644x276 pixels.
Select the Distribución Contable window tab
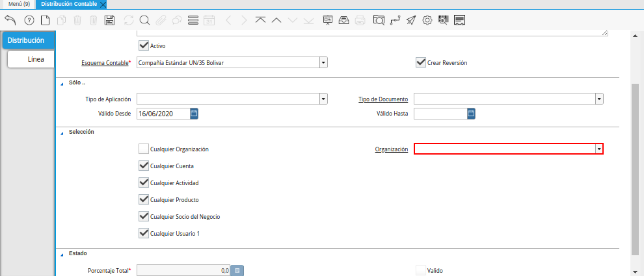tap(69, 4)
